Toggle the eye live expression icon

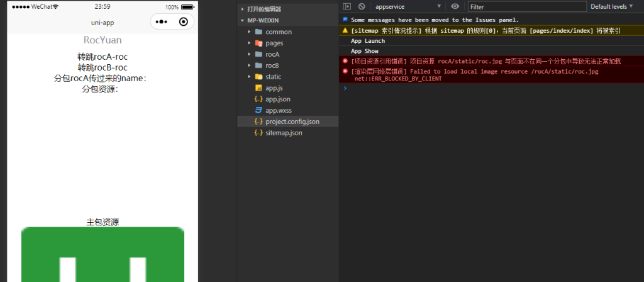455,6
